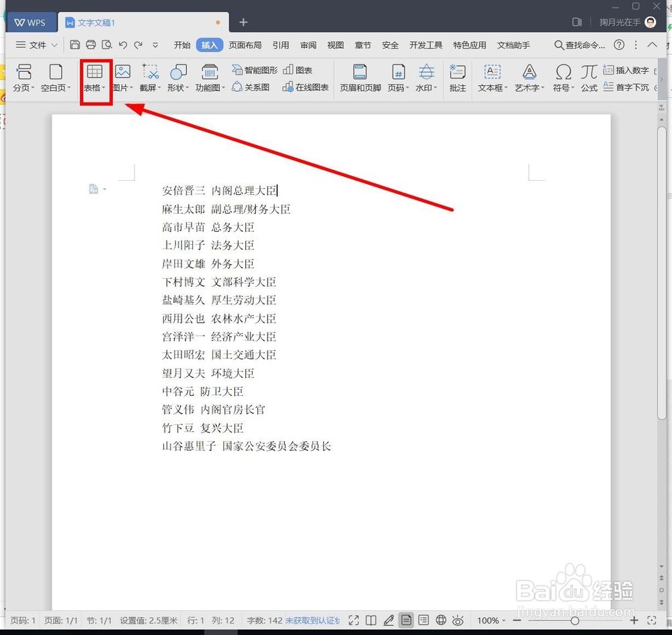Switch to 页面布局 tab
Viewport: 672px width, 635px height.
pos(245,45)
